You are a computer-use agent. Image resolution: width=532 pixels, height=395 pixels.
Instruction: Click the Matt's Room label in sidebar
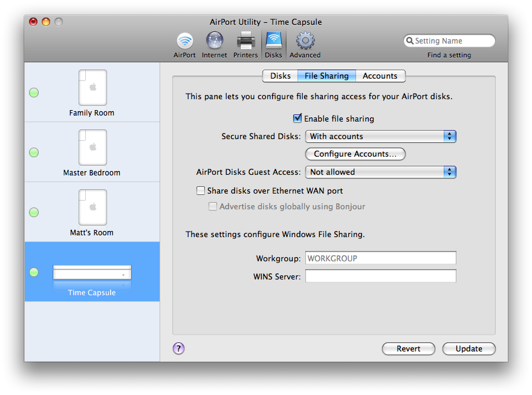[92, 233]
